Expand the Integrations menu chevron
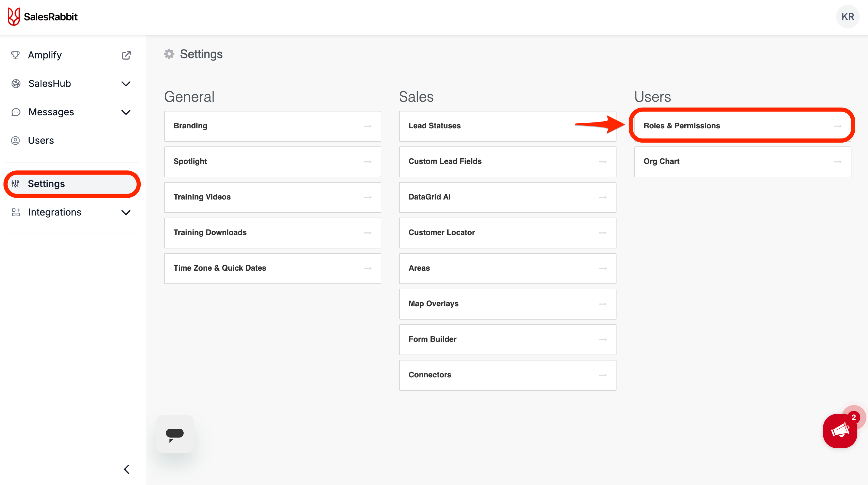The height and width of the screenshot is (485, 868). click(x=126, y=212)
